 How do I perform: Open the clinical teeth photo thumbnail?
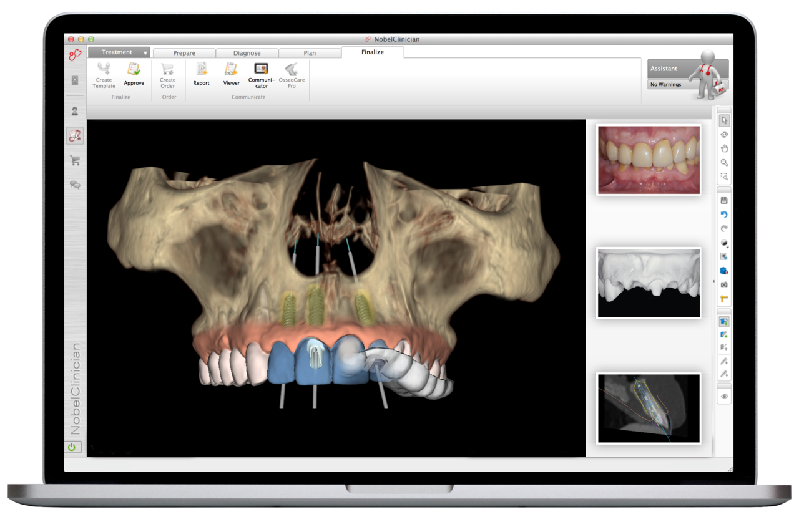[x=649, y=160]
